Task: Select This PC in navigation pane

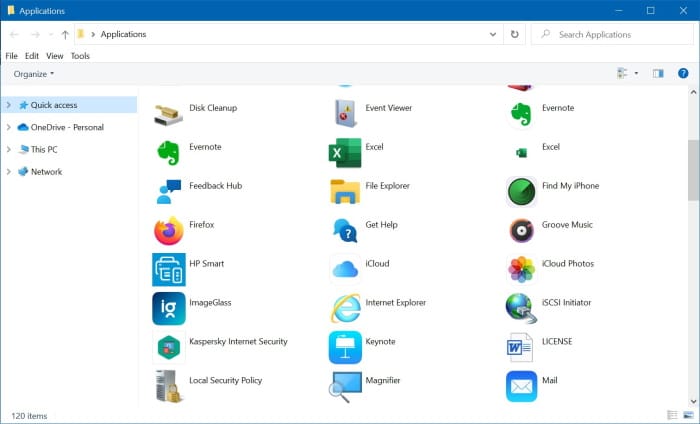Action: coord(44,150)
